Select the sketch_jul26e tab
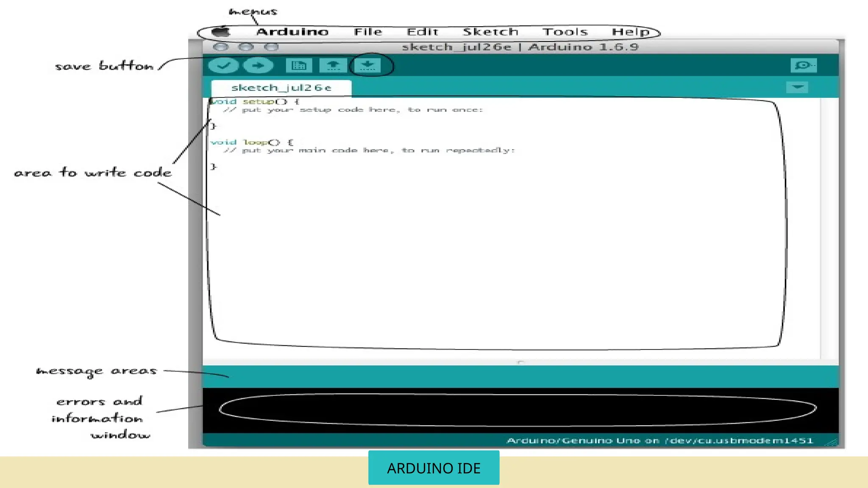The image size is (868, 488). coord(281,88)
